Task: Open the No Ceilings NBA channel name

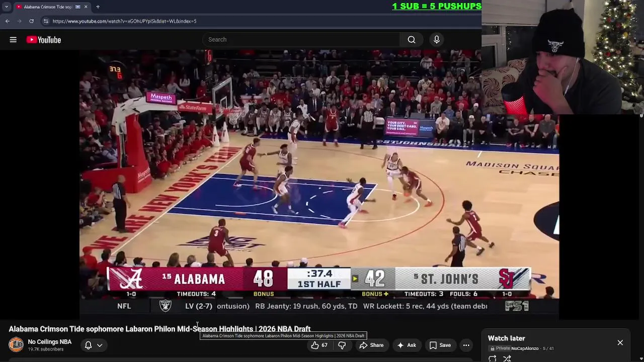Action: coord(50,342)
